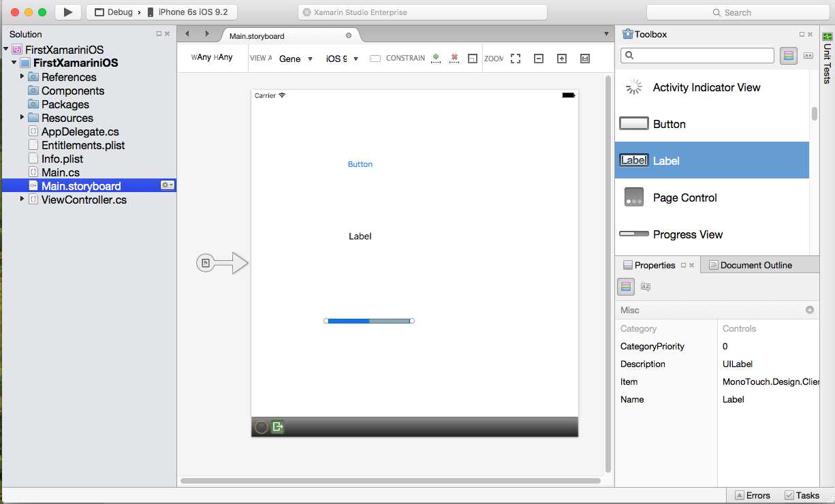Select Main.cs file
Viewport: 835px width, 504px height.
61,172
